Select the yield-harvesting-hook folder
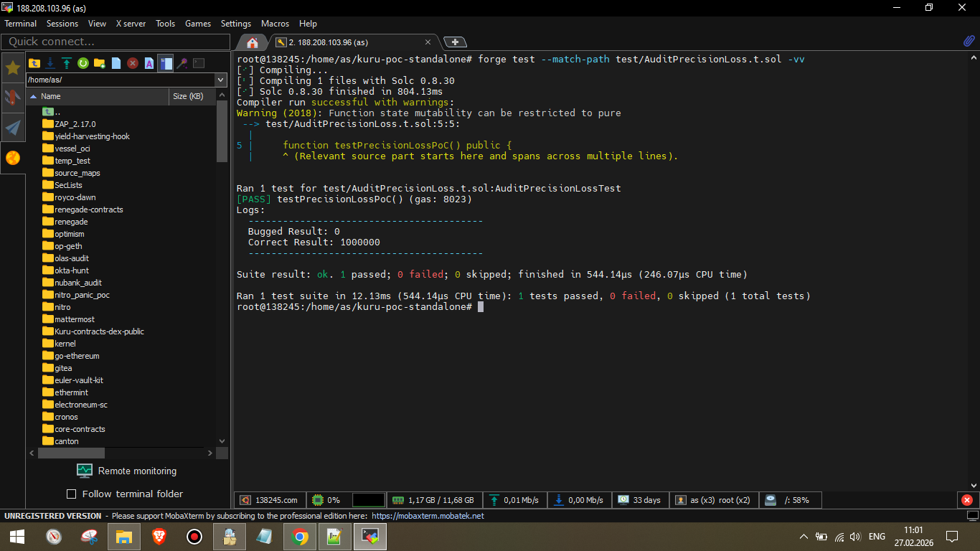 coord(86,136)
